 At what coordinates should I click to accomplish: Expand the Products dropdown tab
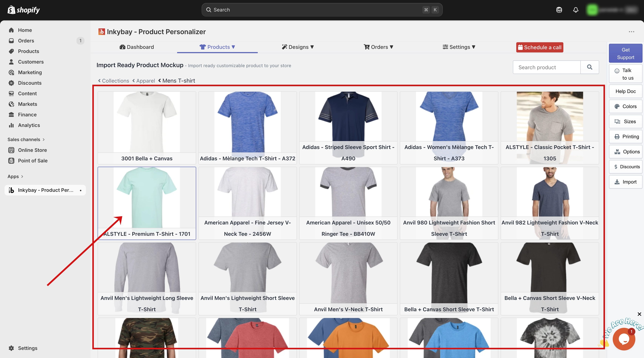217,47
